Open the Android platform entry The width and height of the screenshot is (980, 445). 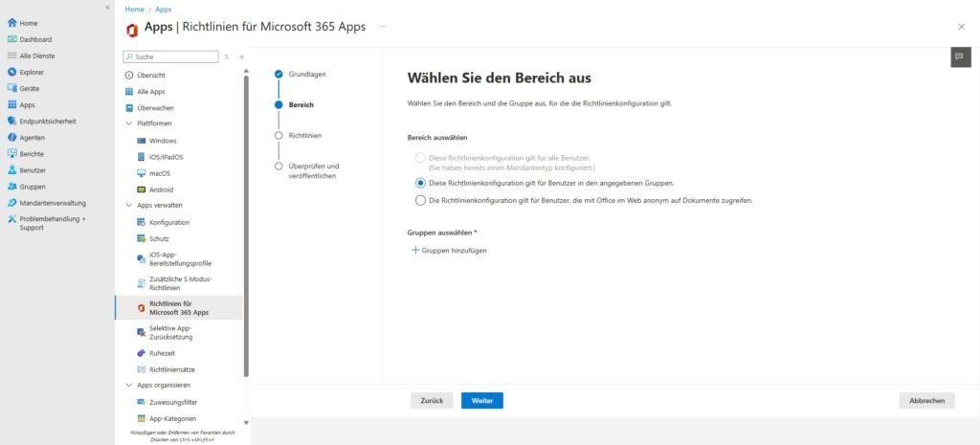click(142, 189)
